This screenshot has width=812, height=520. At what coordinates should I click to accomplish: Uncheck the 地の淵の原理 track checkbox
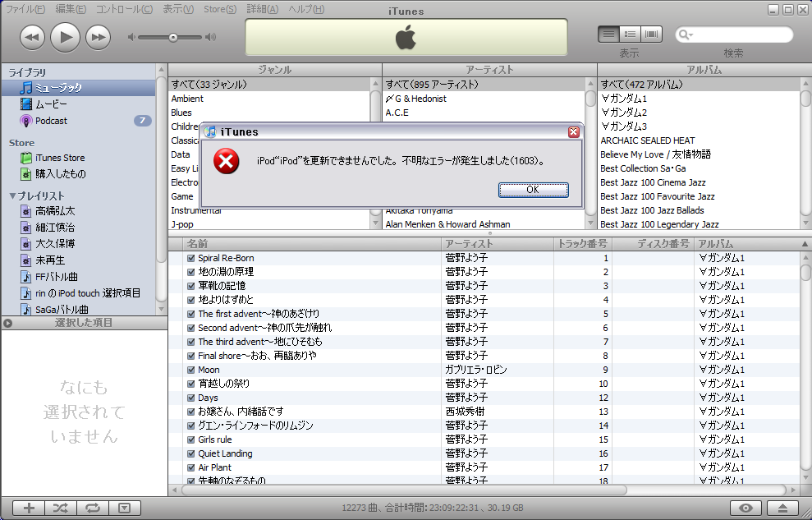click(x=190, y=272)
